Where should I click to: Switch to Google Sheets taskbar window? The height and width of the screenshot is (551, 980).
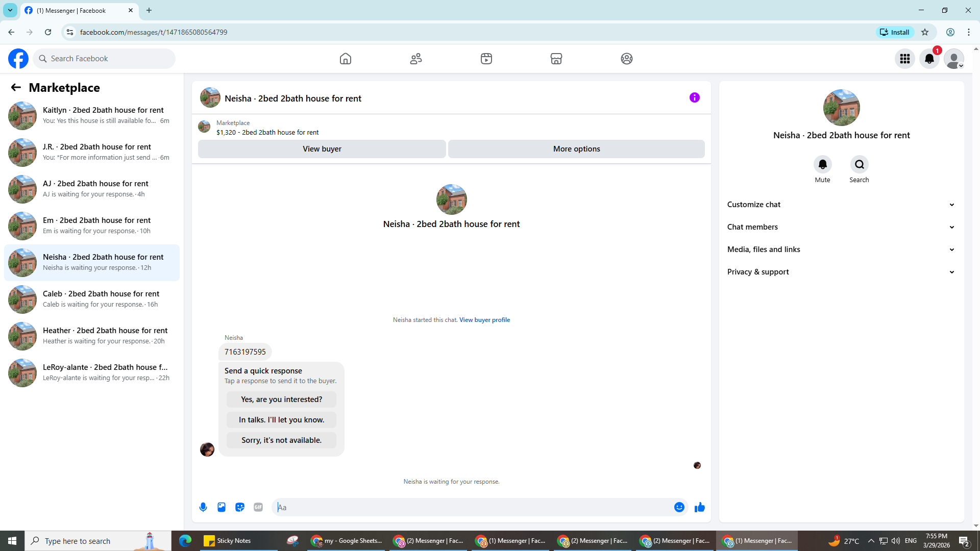pyautogui.click(x=347, y=541)
